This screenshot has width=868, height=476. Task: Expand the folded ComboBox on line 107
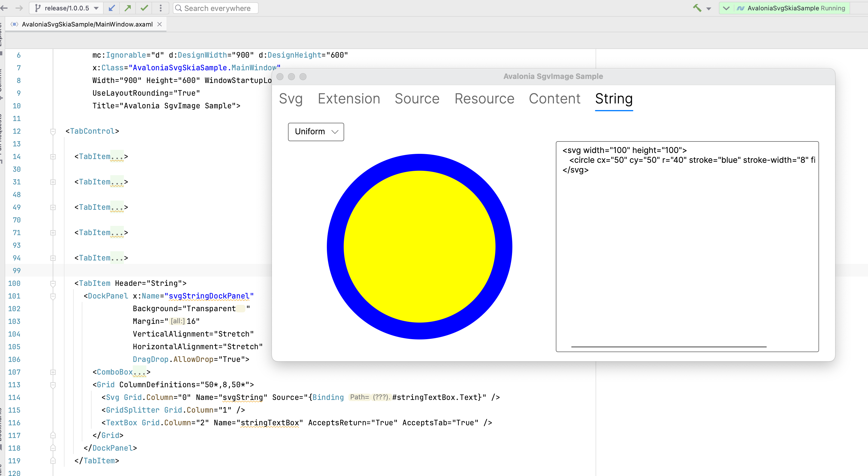pyautogui.click(x=53, y=372)
